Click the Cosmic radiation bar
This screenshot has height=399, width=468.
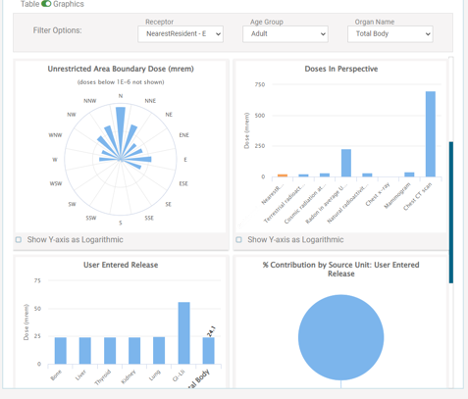325,175
